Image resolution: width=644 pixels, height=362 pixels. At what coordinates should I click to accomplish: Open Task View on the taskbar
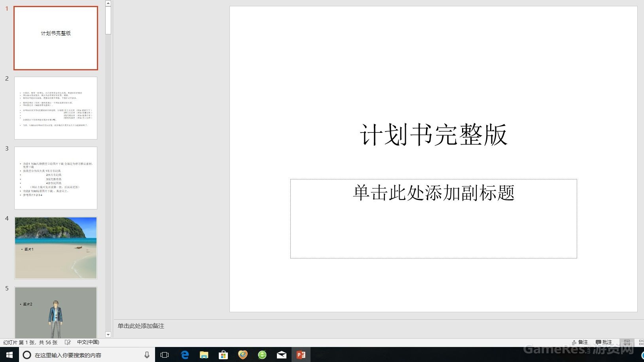pyautogui.click(x=165, y=355)
